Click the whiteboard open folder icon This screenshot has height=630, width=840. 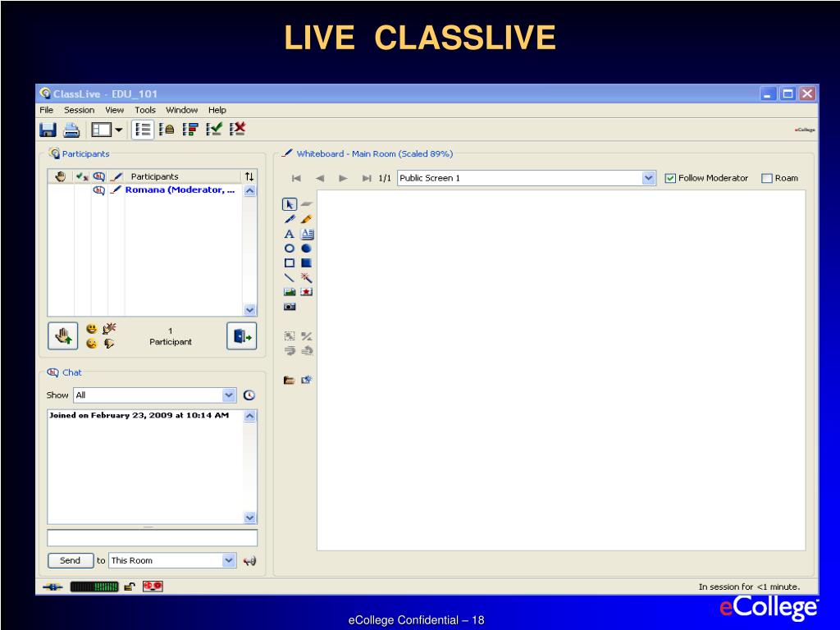click(290, 381)
